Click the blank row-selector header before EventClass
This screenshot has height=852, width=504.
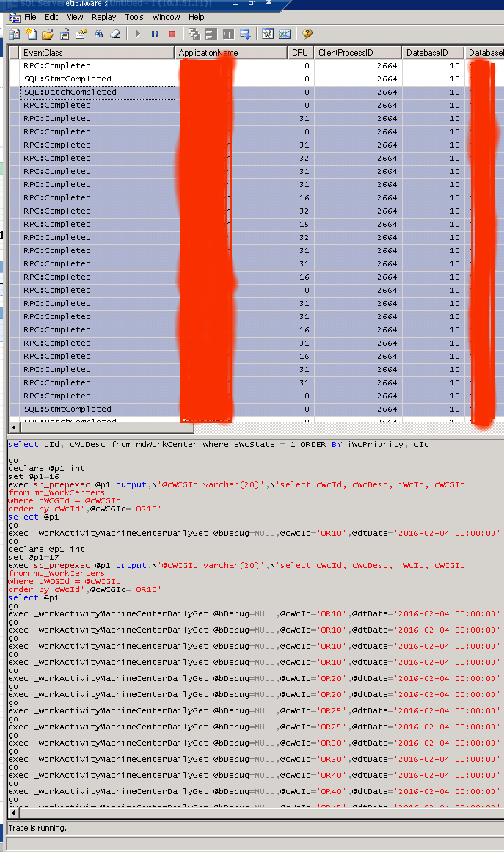tap(14, 53)
